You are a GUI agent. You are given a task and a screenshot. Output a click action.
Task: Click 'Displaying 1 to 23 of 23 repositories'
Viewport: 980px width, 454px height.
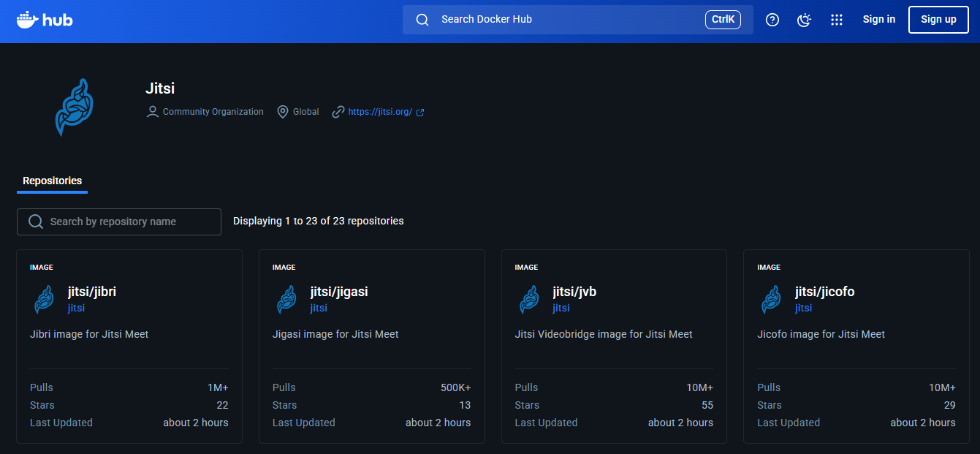pos(319,221)
